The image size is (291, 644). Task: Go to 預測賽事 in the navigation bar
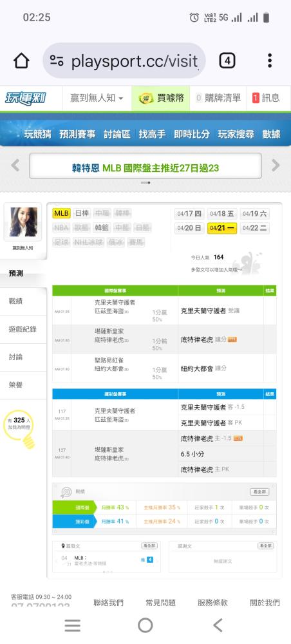pos(77,135)
